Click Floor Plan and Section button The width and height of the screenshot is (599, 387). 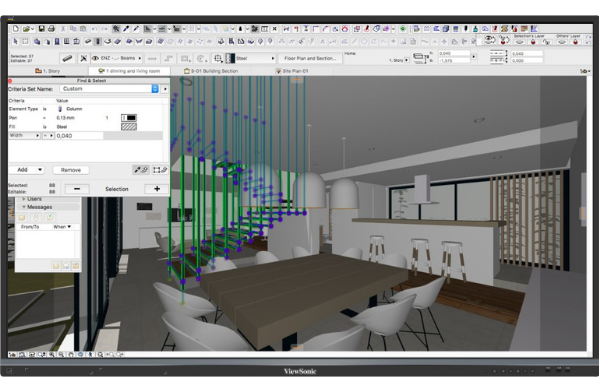coord(310,58)
